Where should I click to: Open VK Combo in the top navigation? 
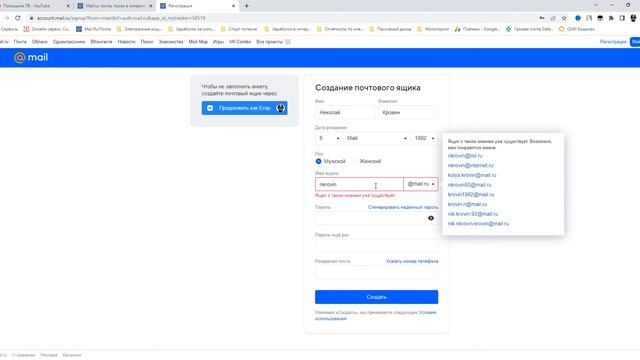tap(240, 42)
